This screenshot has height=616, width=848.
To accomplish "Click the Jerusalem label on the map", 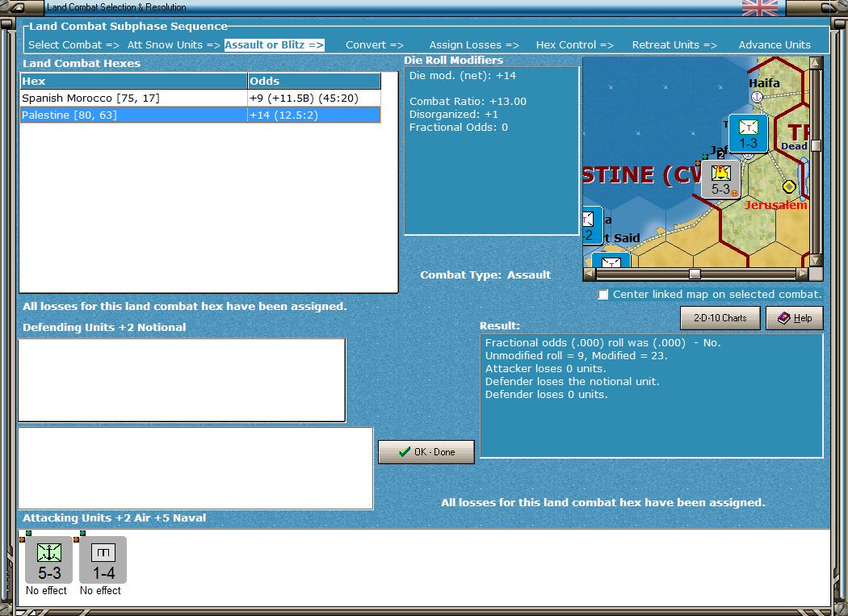I will (x=775, y=205).
